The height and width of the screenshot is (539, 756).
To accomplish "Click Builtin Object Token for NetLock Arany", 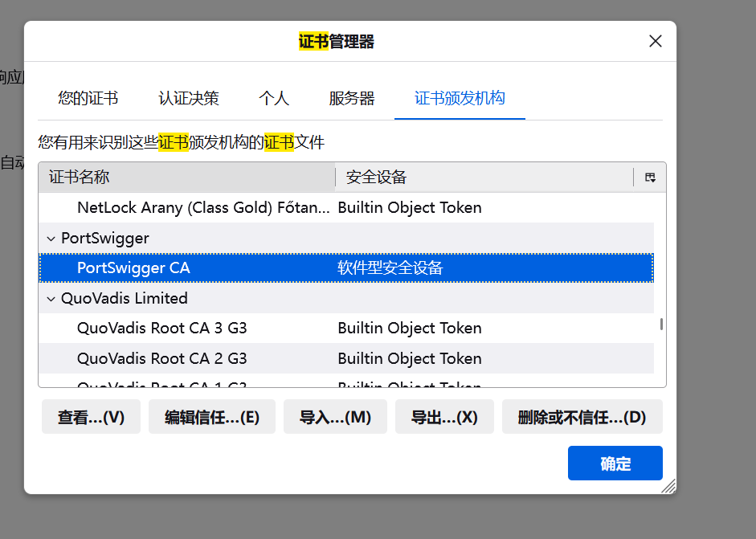I will [410, 208].
